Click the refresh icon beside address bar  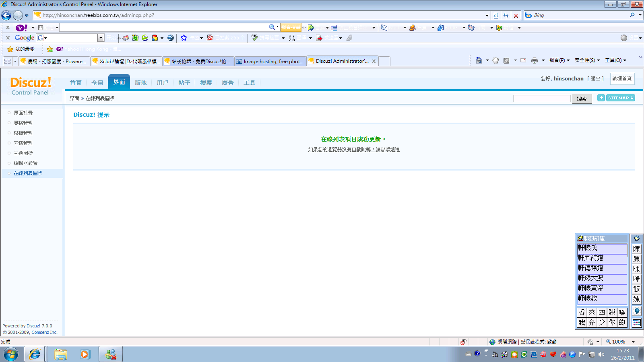click(x=506, y=15)
